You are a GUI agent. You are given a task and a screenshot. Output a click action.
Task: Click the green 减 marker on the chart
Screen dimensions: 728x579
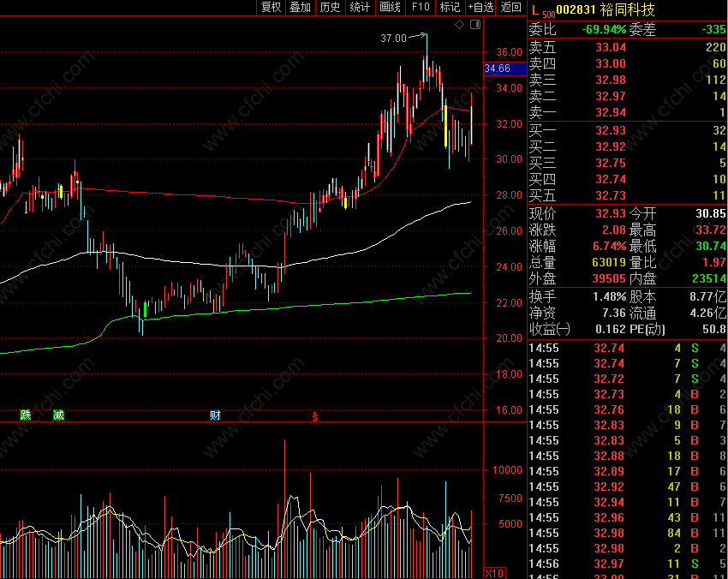coord(58,415)
